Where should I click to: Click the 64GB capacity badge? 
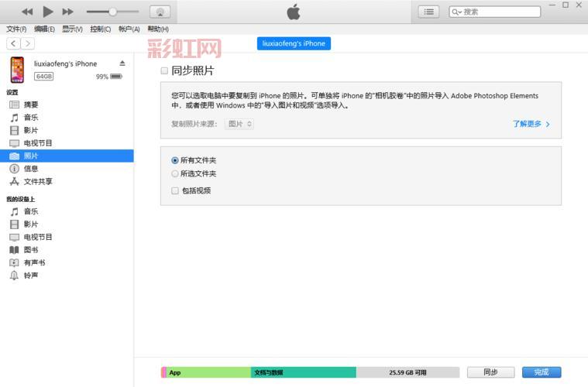point(44,77)
